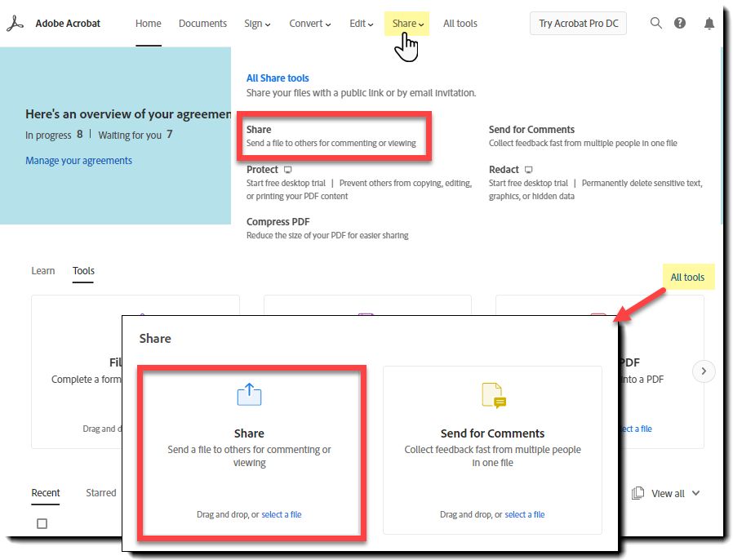Click the View all documents icon
Screen dimensions: 733x560
(637, 493)
